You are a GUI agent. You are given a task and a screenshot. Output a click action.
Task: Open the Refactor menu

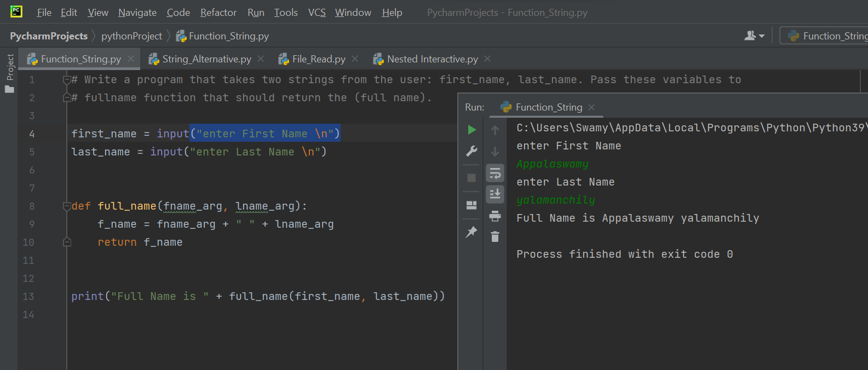point(219,12)
